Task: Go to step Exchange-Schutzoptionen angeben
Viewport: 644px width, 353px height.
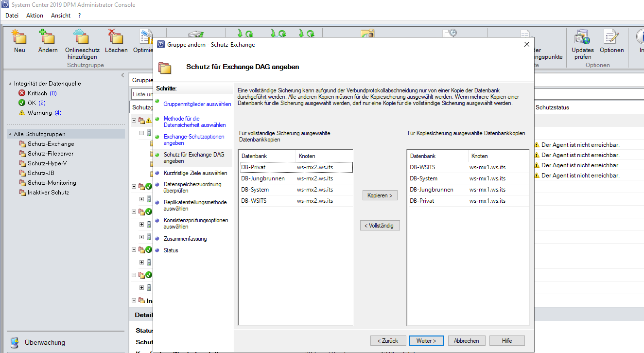Action: point(194,140)
